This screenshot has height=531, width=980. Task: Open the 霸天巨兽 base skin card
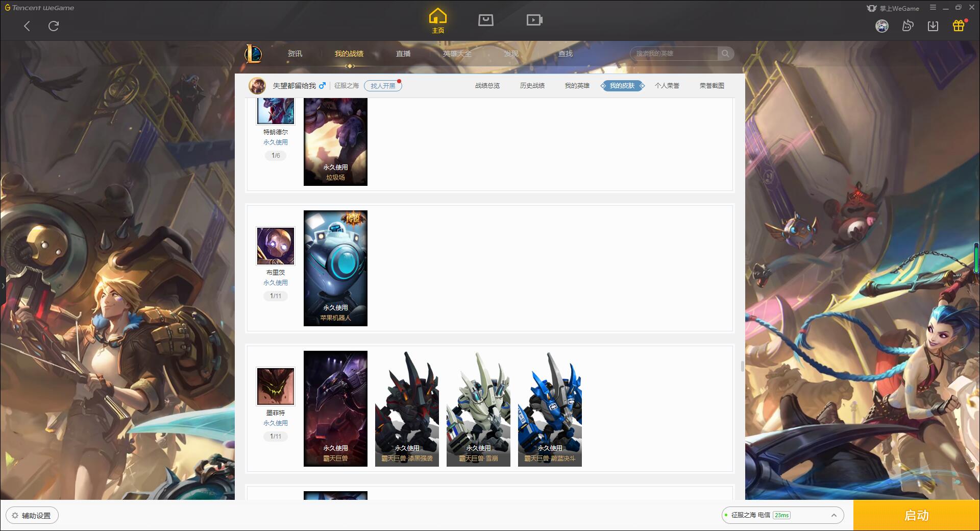335,408
